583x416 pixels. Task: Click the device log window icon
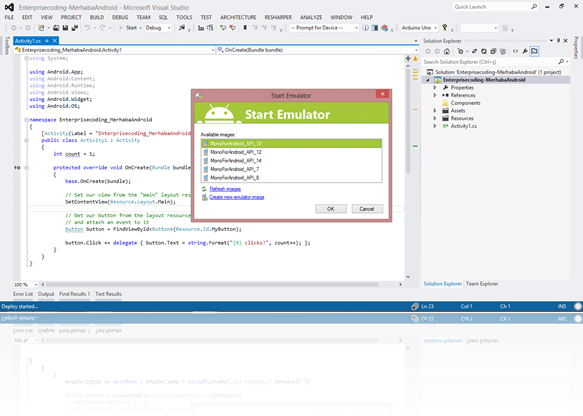pos(375,28)
